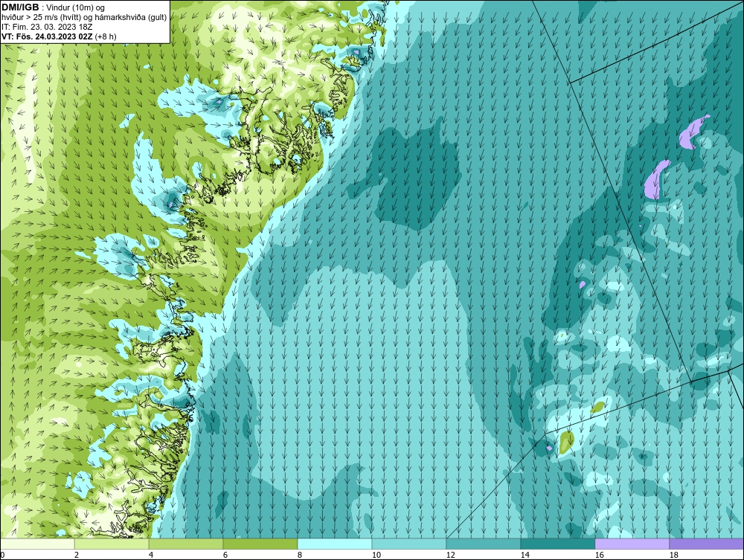Click legend tick label '16'
The width and height of the screenshot is (744, 560).
[599, 555]
